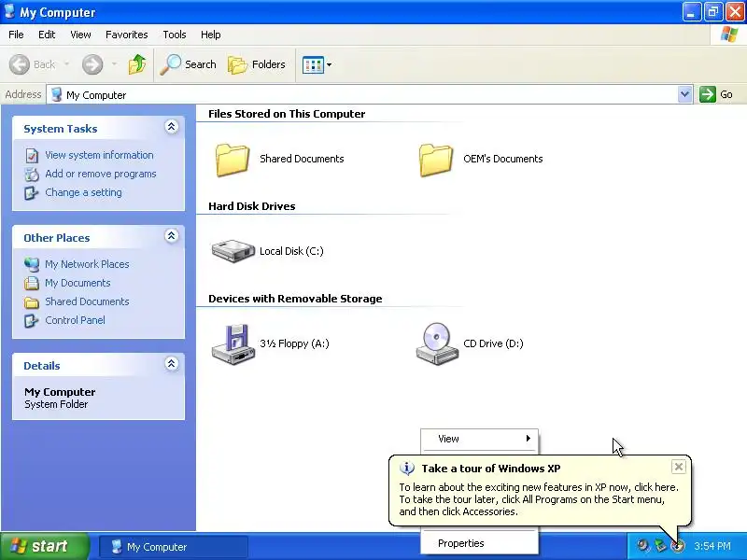Click the taskbar clock 3:54 PM
747x560 pixels.
pos(712,546)
